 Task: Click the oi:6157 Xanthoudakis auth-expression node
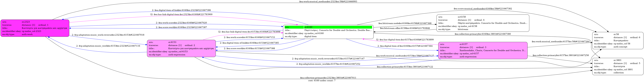483,50
